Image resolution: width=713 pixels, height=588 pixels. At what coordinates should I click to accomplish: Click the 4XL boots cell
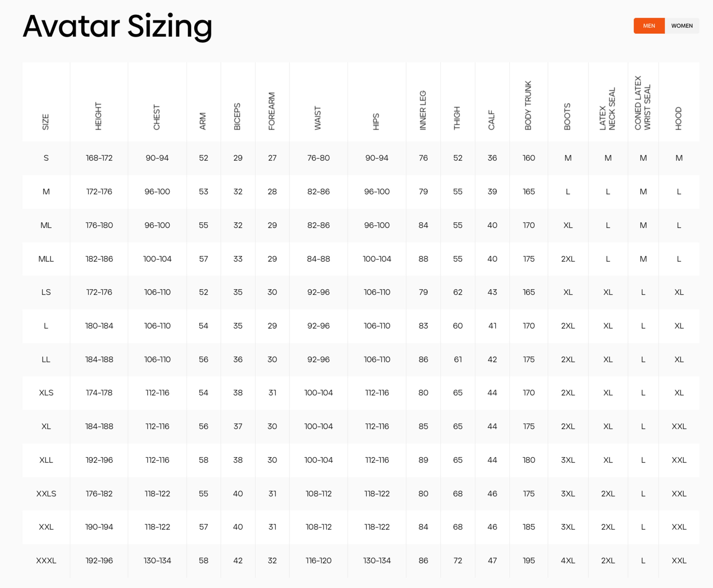[x=568, y=561]
